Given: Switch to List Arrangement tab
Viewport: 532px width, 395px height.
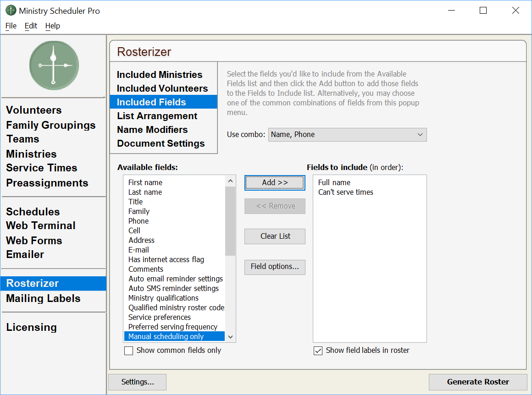Looking at the screenshot, I should click(x=157, y=116).
